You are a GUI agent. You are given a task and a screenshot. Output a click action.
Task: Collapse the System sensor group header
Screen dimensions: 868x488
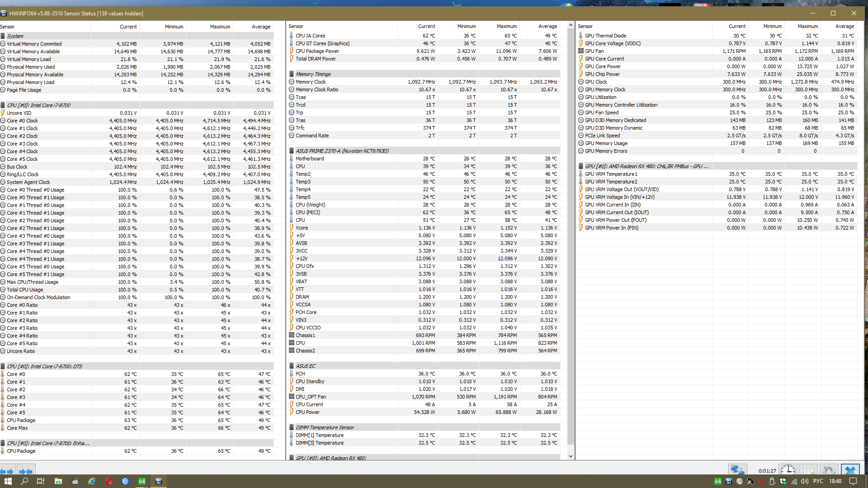(15, 36)
